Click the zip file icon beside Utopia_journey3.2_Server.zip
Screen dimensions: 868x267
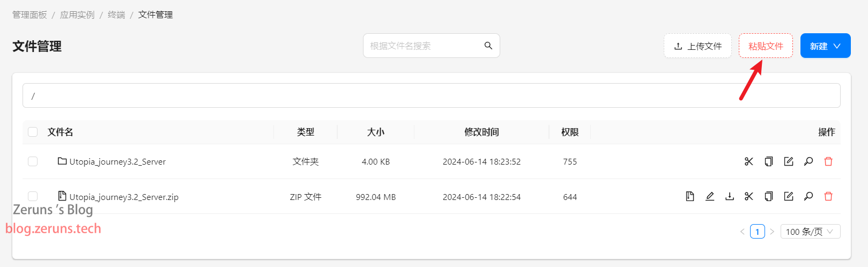click(62, 196)
